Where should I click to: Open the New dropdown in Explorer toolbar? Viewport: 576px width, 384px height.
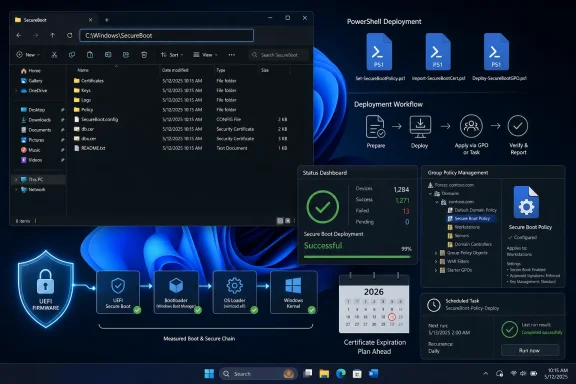(x=28, y=55)
